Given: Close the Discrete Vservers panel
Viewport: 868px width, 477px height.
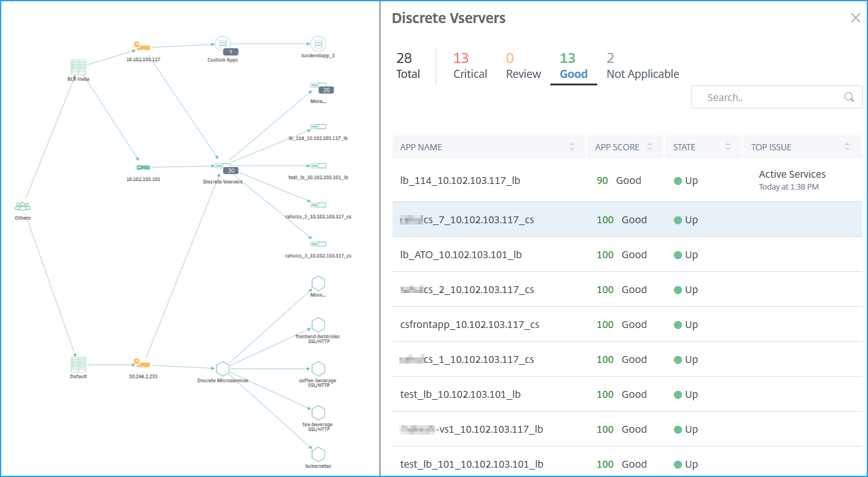Looking at the screenshot, I should click(x=856, y=18).
